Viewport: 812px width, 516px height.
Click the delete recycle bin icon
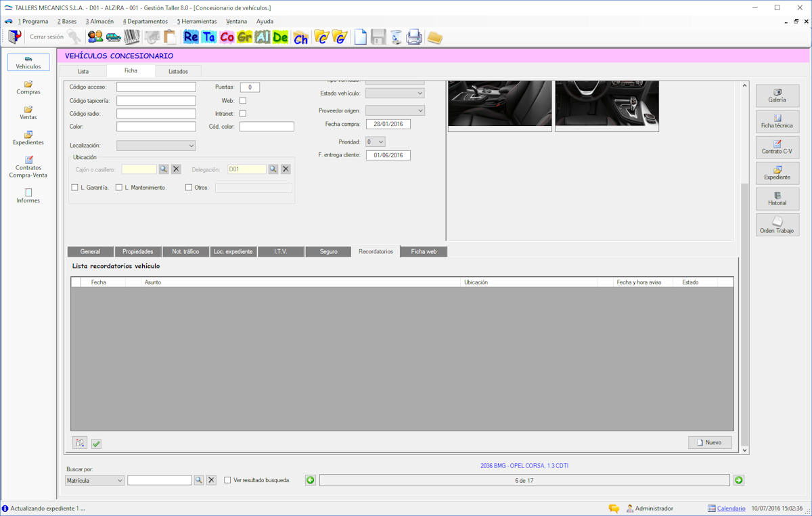tap(397, 37)
